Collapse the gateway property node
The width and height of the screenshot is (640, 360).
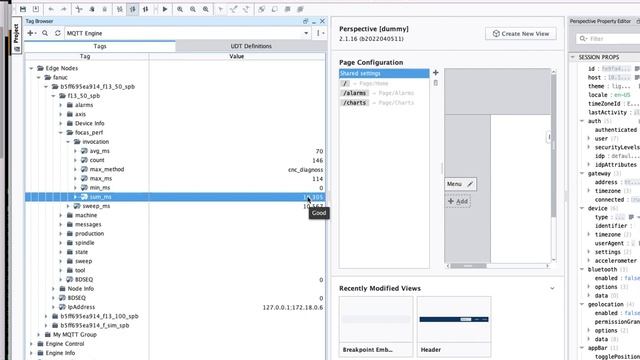582,173
